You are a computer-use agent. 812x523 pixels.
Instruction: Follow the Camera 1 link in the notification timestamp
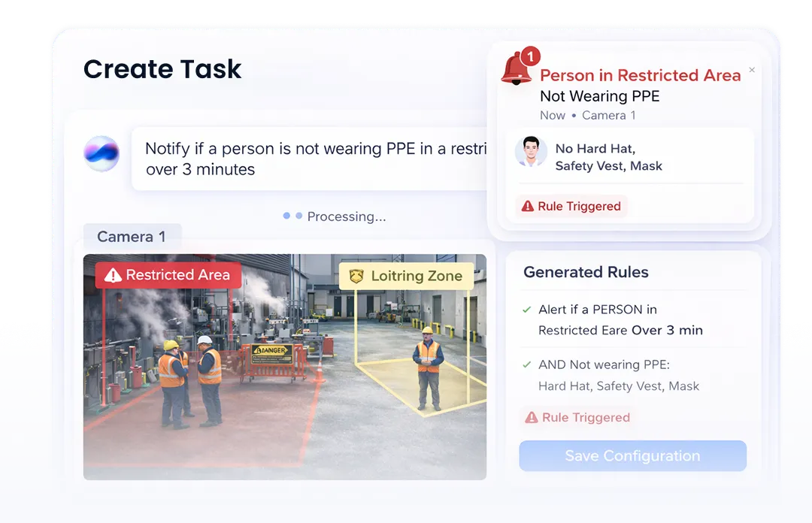[x=608, y=115]
